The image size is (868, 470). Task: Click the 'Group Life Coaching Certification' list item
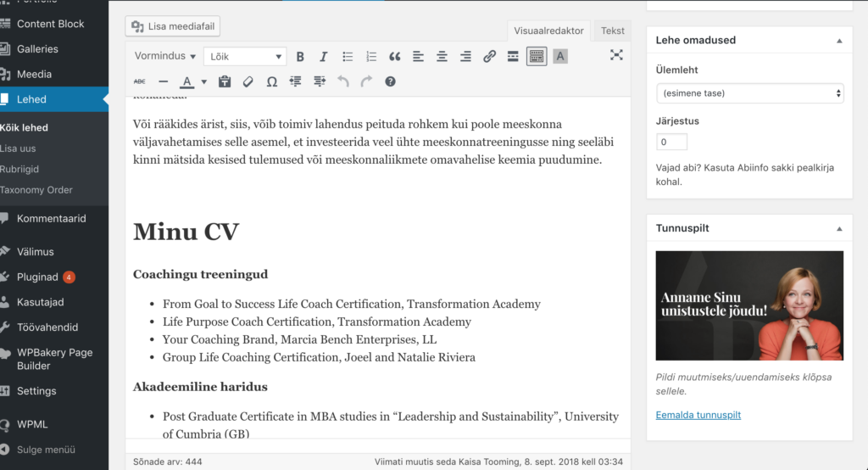pos(319,357)
